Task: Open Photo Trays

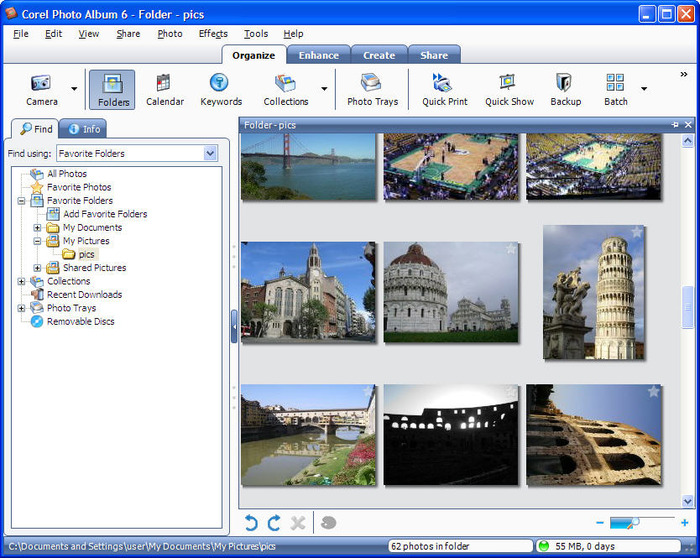Action: tap(372, 90)
